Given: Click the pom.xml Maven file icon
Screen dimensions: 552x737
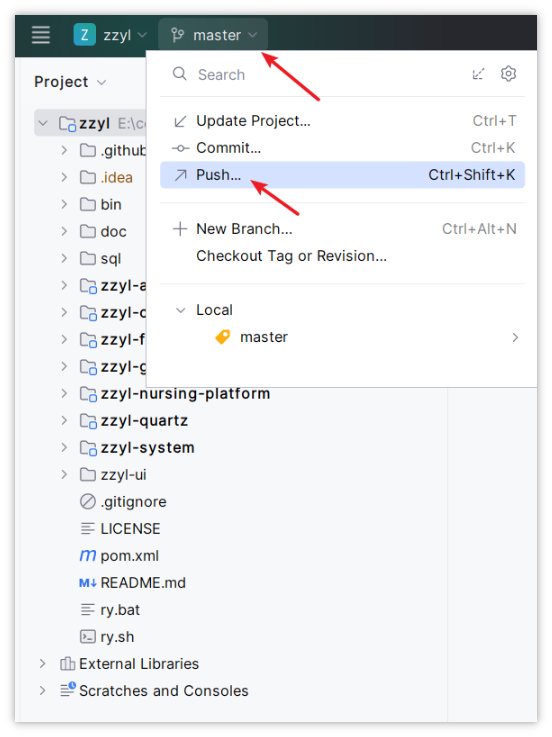Looking at the screenshot, I should point(87,556).
